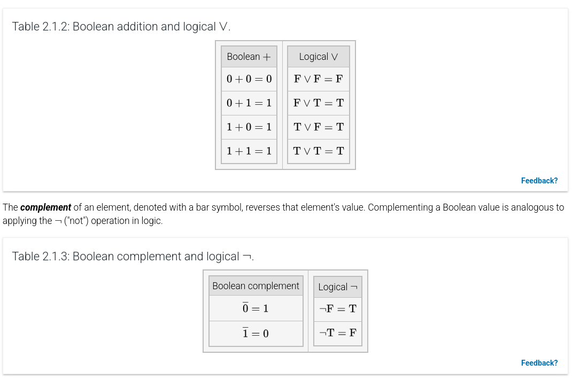Click Feedback link under Table 2.1.3
Screen dimensions: 588x379
point(539,363)
